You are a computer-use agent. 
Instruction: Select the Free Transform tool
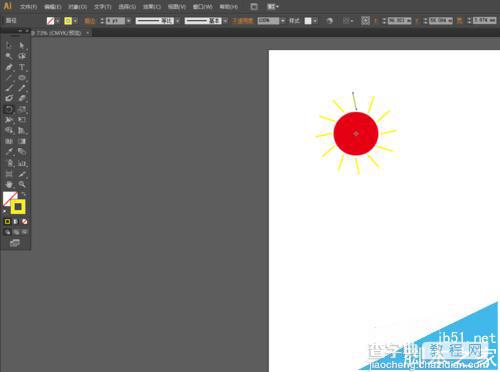22,120
